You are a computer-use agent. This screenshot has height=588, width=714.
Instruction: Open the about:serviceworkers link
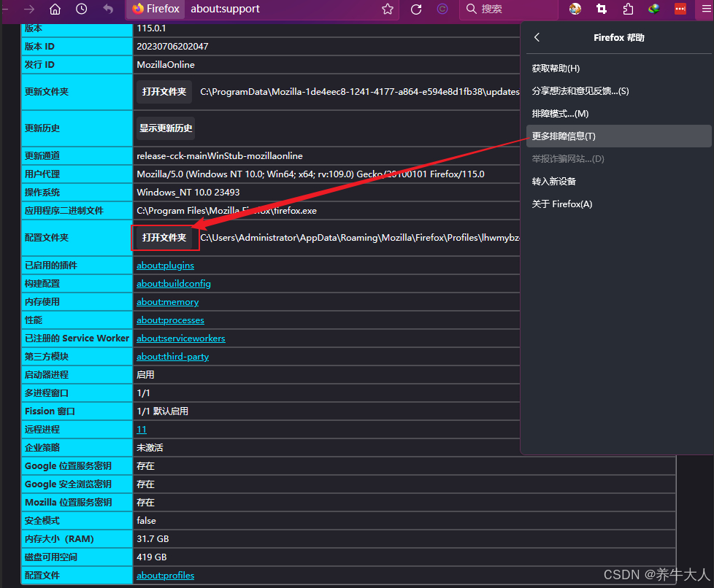pyautogui.click(x=181, y=339)
